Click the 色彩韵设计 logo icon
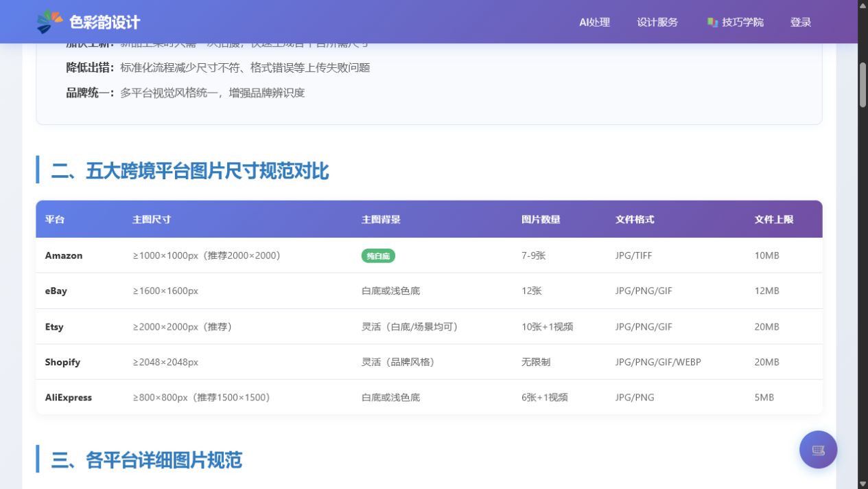The height and width of the screenshot is (489, 868). point(49,22)
